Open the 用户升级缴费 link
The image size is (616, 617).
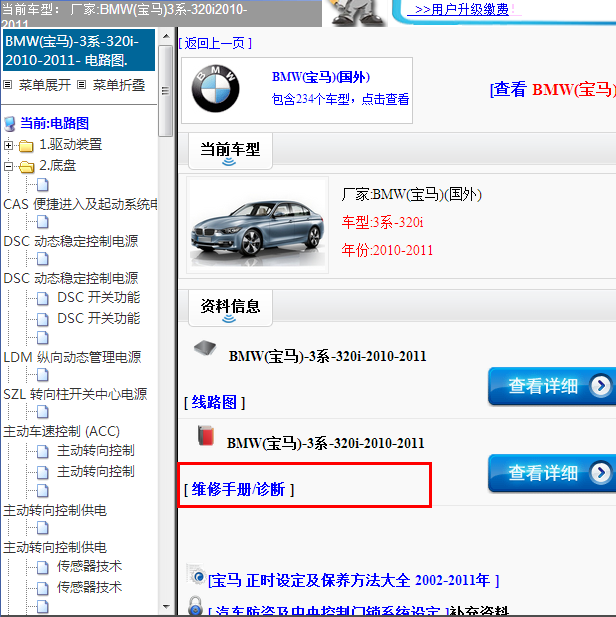tap(461, 9)
